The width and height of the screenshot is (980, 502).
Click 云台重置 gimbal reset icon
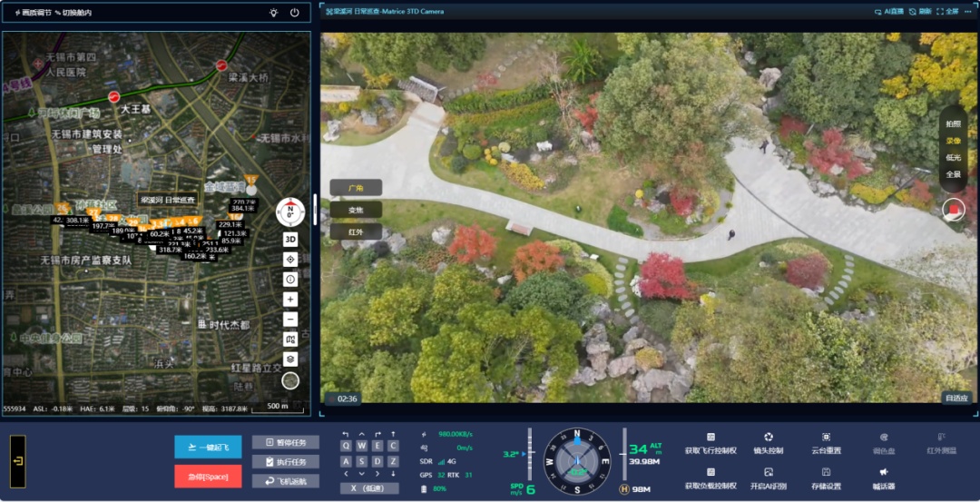click(826, 437)
